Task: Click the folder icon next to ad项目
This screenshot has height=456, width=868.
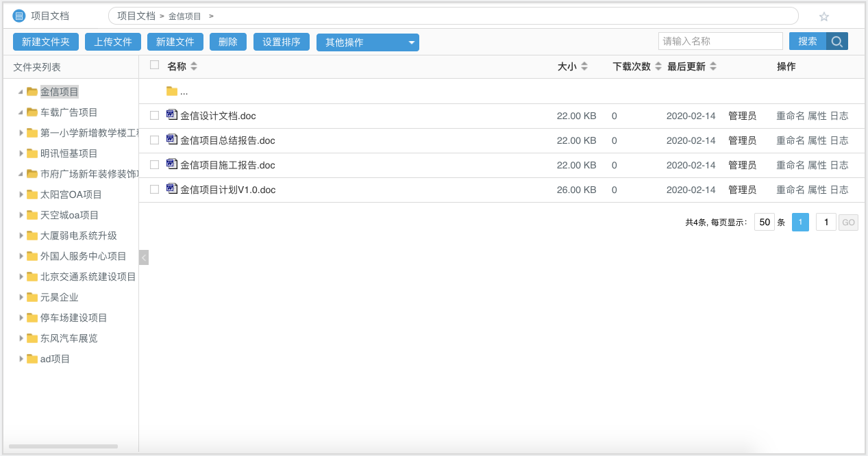Action: point(31,358)
